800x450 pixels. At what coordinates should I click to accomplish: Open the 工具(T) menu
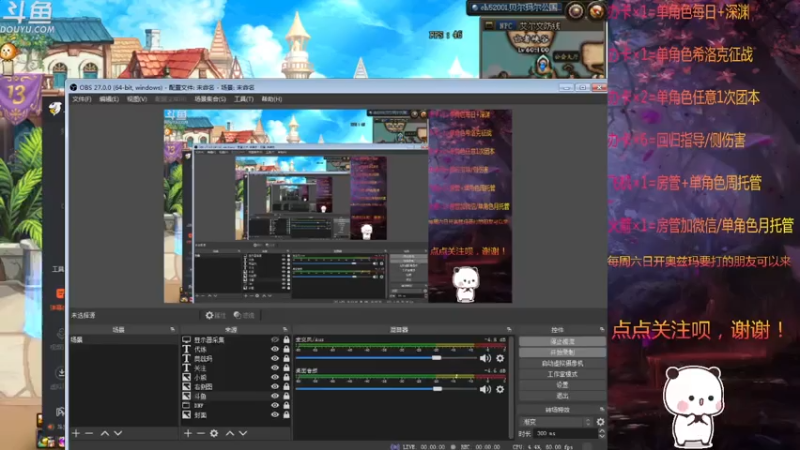(x=244, y=99)
